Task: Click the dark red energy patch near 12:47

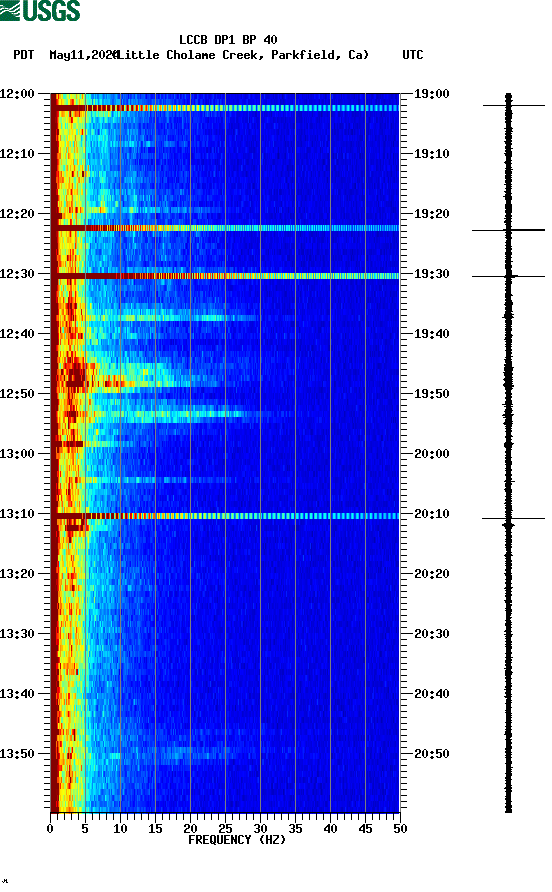Action: click(75, 373)
